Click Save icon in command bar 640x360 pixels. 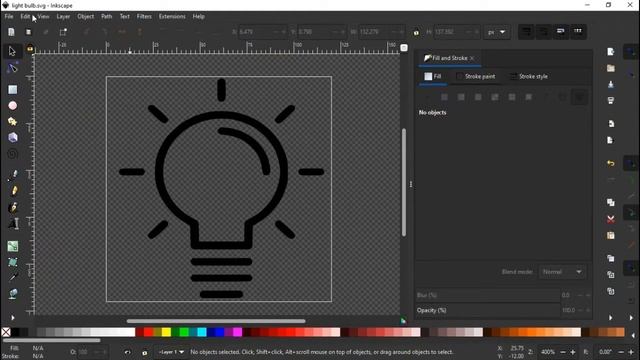(611, 84)
